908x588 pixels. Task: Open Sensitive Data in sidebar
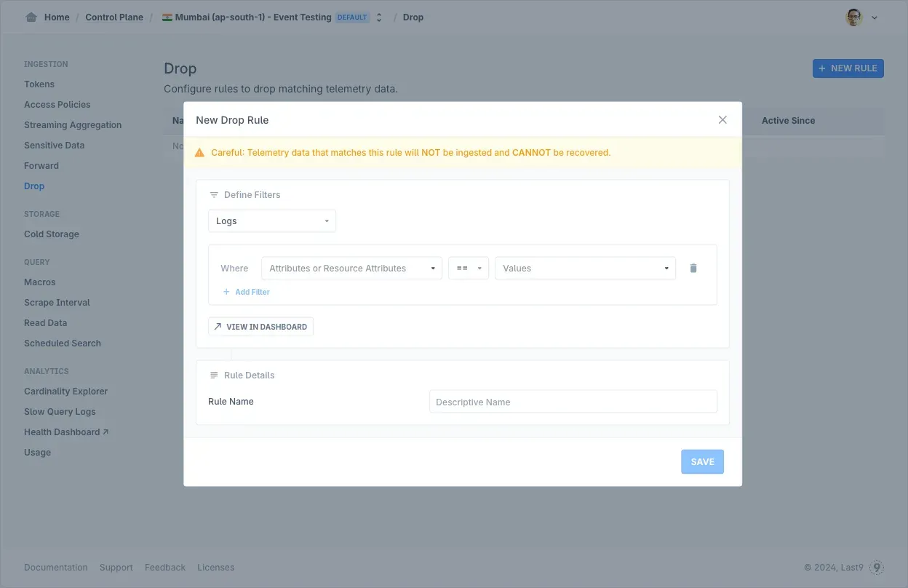(x=55, y=146)
